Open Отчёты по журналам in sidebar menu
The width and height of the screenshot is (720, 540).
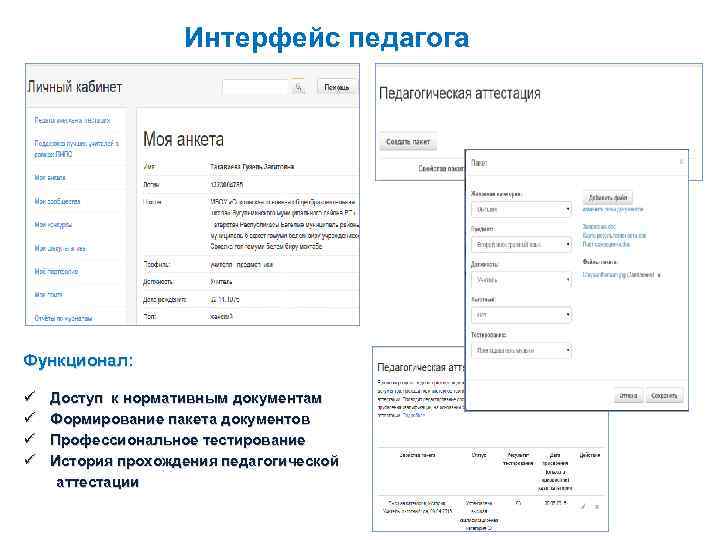(63, 318)
